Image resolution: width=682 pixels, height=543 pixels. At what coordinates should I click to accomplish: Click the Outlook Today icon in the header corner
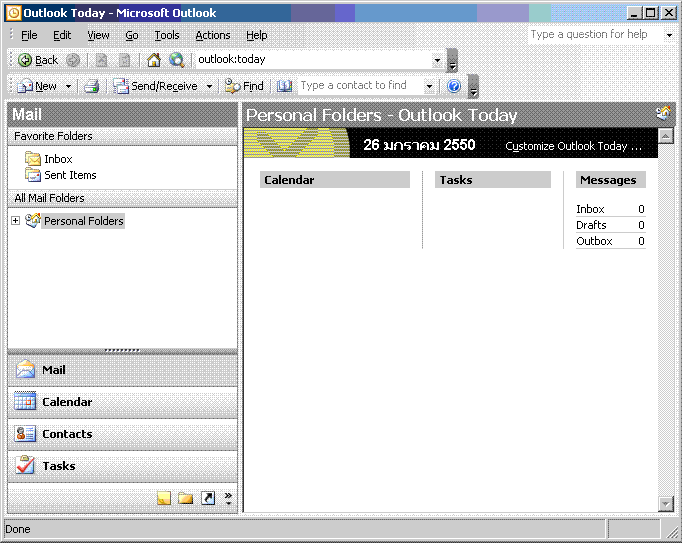664,114
